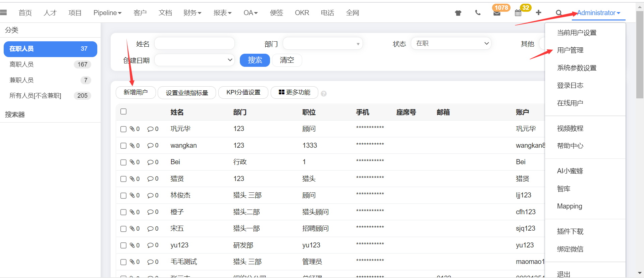
Task: Open the mail envelope icon with 1078 badge
Action: (x=497, y=13)
